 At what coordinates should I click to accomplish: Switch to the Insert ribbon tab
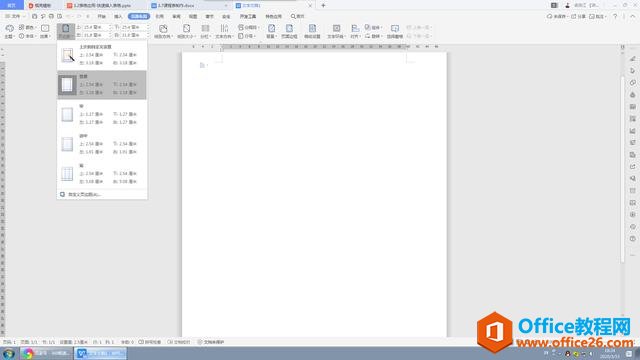coord(118,16)
